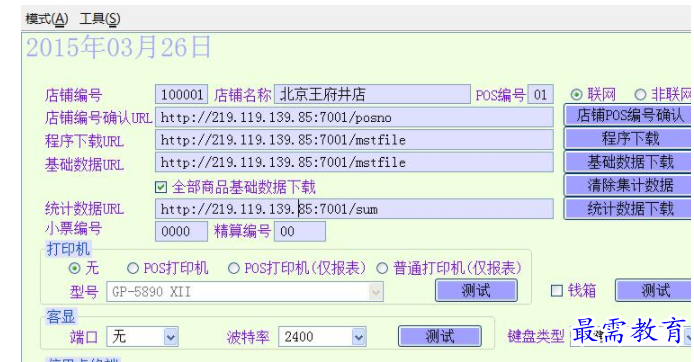Click 店铺POS编号确认 button
Viewport: 694px width, 362px height.
(x=628, y=115)
